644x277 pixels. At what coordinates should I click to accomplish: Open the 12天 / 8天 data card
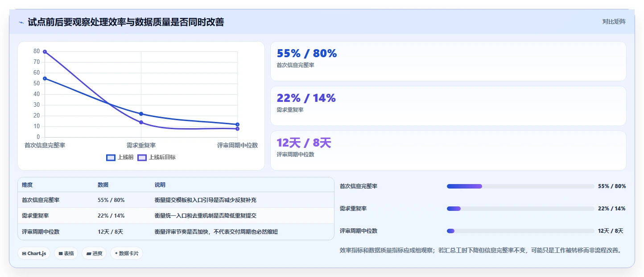(448, 151)
